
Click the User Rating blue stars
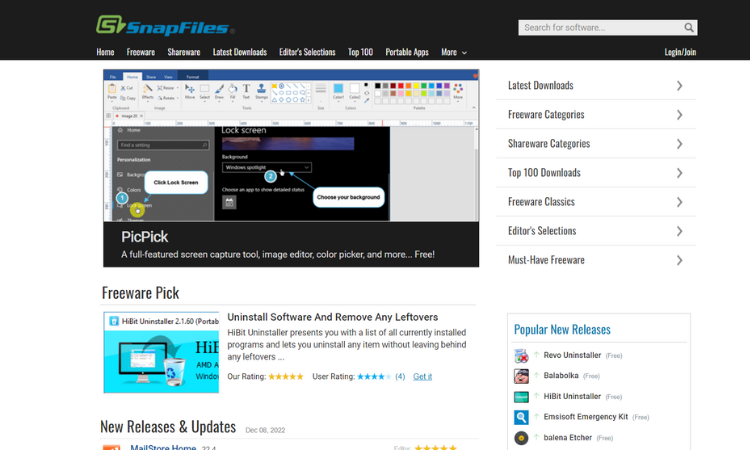click(x=374, y=376)
